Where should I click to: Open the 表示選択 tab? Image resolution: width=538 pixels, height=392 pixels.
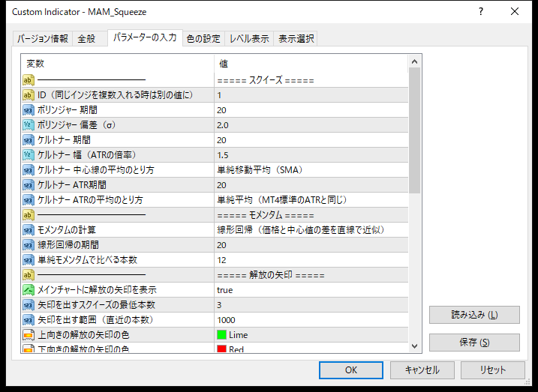click(x=296, y=39)
